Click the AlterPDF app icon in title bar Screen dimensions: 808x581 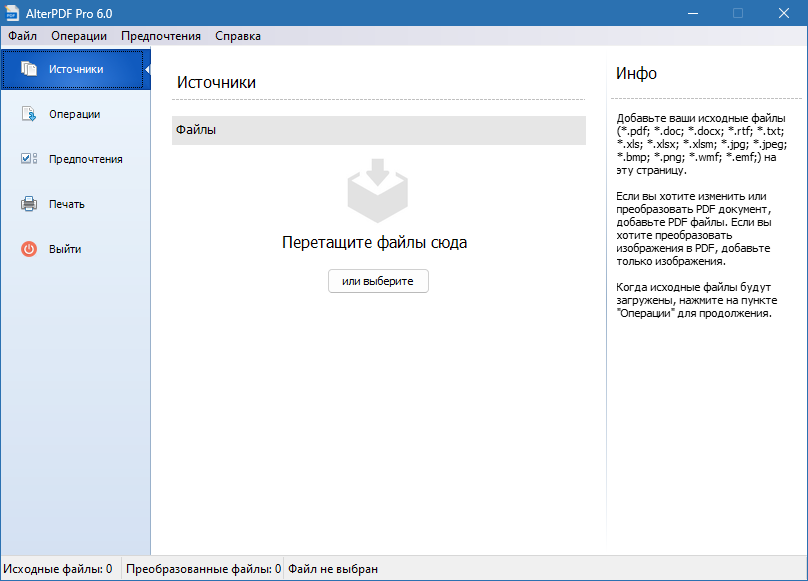click(x=12, y=13)
